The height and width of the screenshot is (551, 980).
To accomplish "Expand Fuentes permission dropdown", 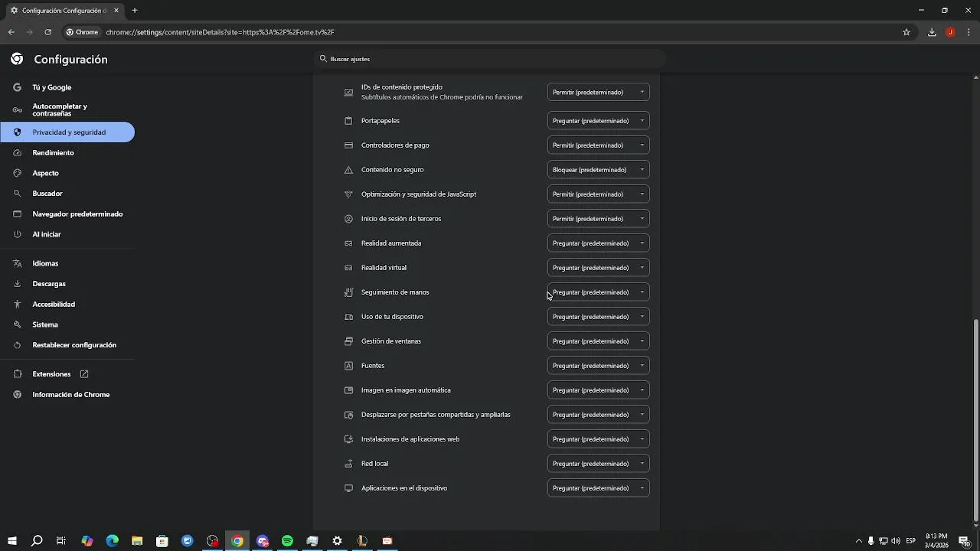I will [599, 366].
